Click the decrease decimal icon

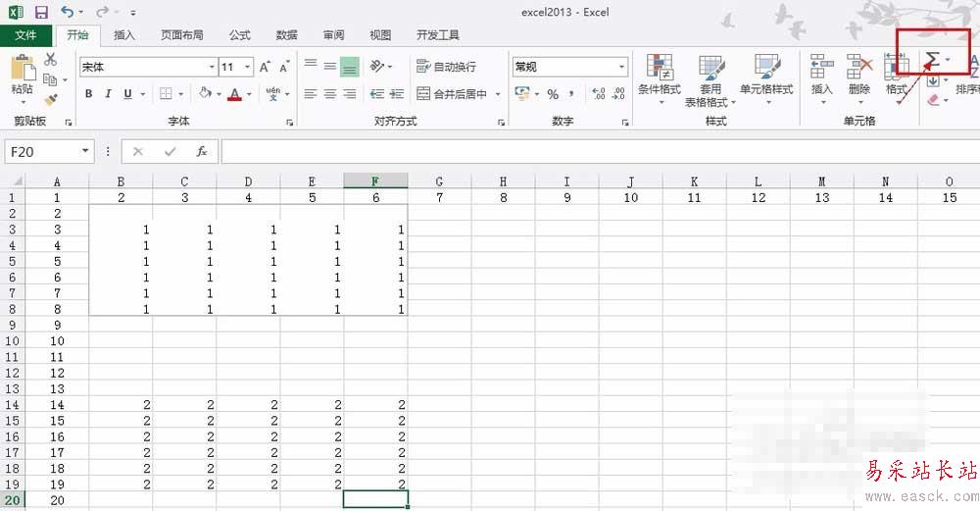coord(618,94)
